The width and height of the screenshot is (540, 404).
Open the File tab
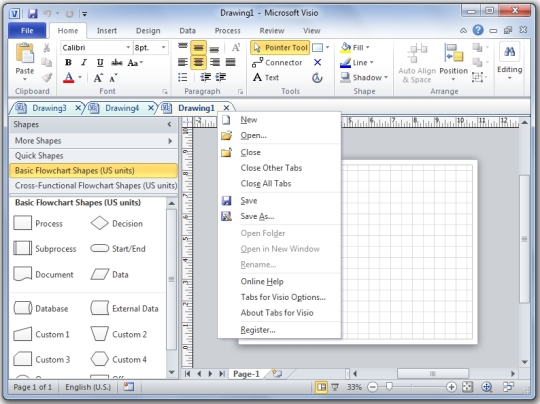[x=27, y=31]
